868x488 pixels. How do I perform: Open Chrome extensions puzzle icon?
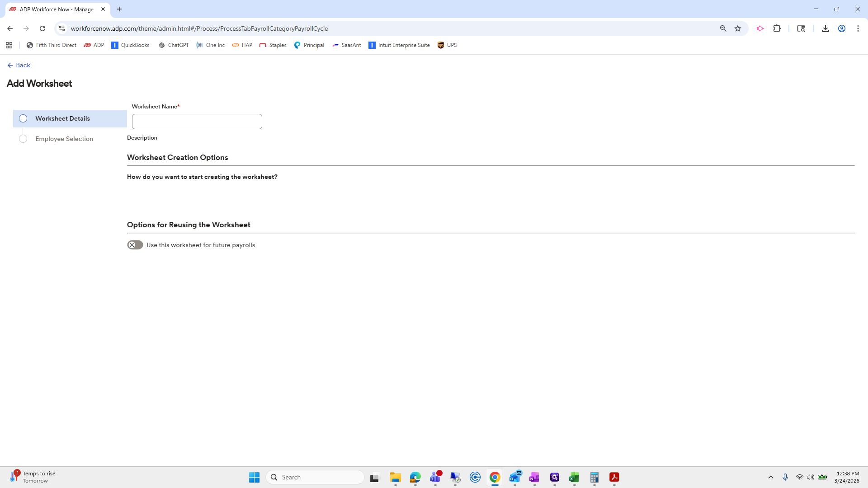point(777,28)
